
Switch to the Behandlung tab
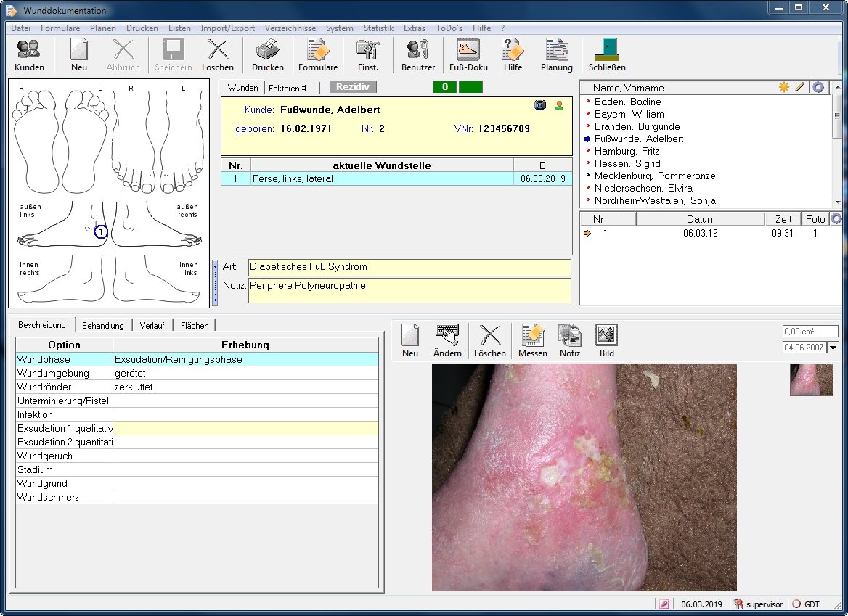[x=103, y=326]
